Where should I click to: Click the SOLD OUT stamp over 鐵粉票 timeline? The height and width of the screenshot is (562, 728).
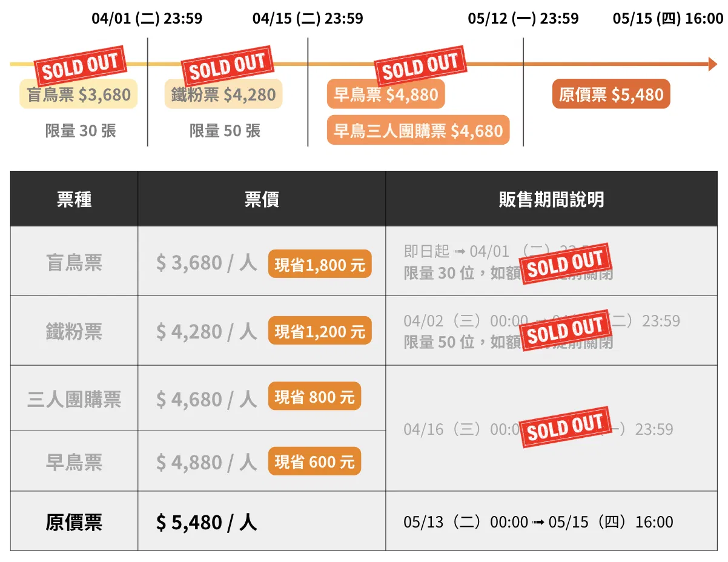[x=228, y=66]
